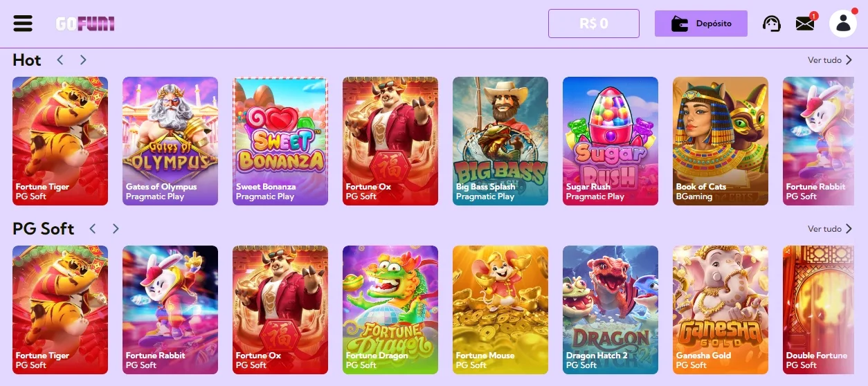Screen dimensions: 868x386
Task: Click next arrow in PG Soft section
Action: pos(116,229)
